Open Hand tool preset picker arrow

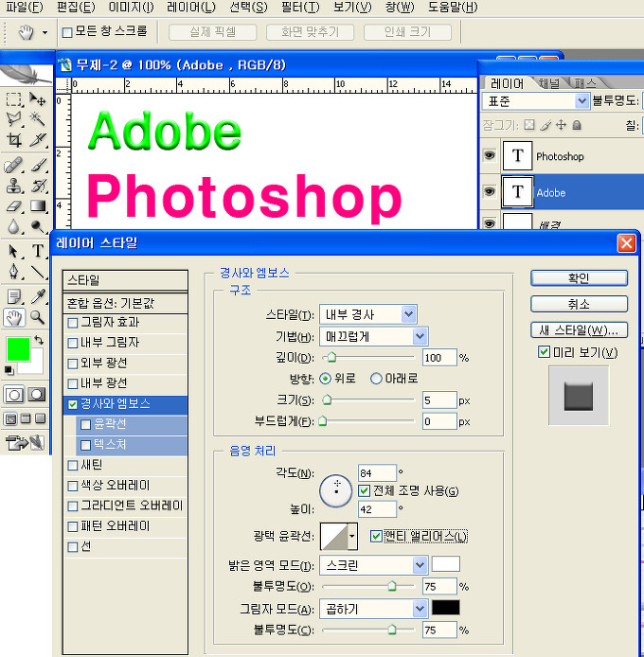[45, 32]
